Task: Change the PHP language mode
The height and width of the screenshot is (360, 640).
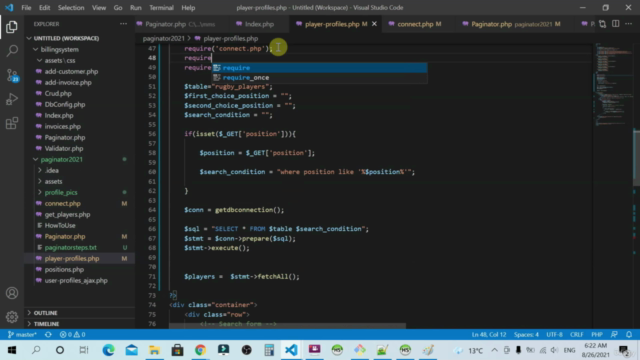Action: (596, 335)
